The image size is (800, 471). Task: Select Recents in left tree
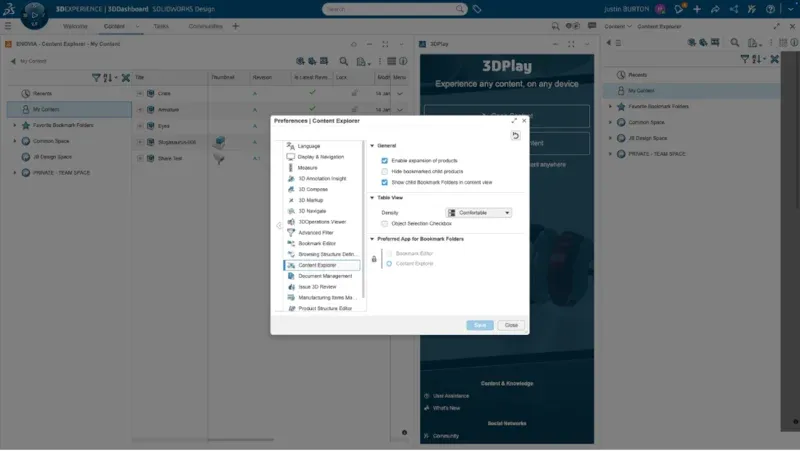tap(42, 94)
